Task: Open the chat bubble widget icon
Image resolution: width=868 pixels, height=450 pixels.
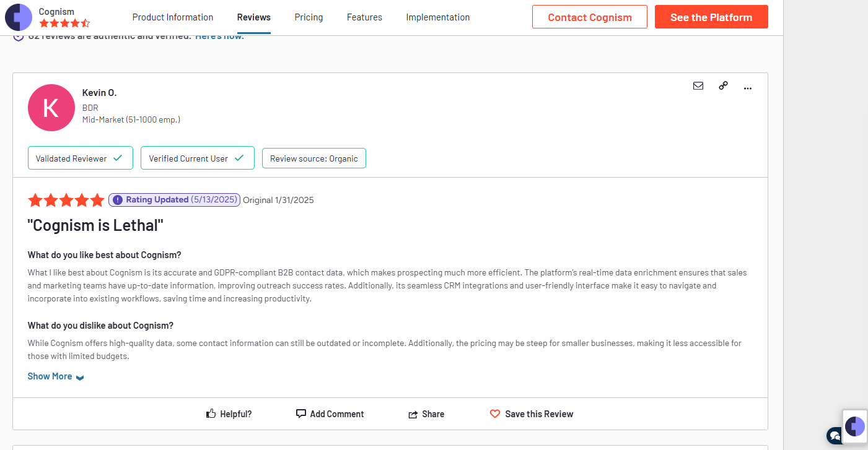Action: point(834,435)
